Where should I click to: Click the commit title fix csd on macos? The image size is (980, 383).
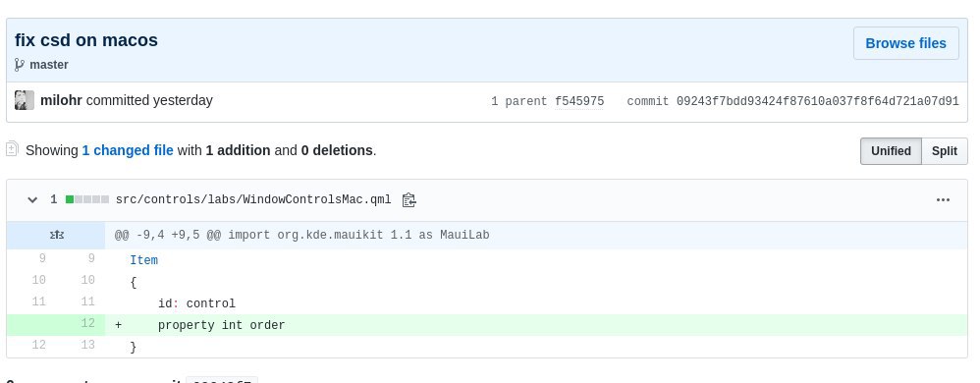coord(86,40)
